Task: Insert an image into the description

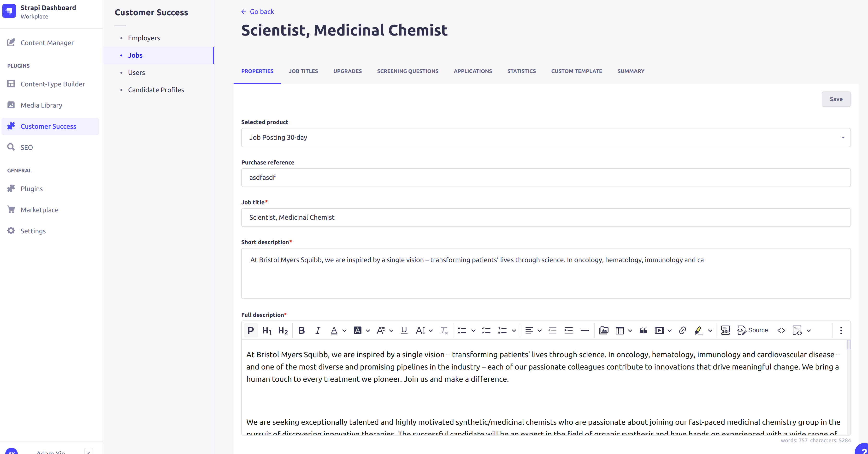Action: [x=604, y=330]
